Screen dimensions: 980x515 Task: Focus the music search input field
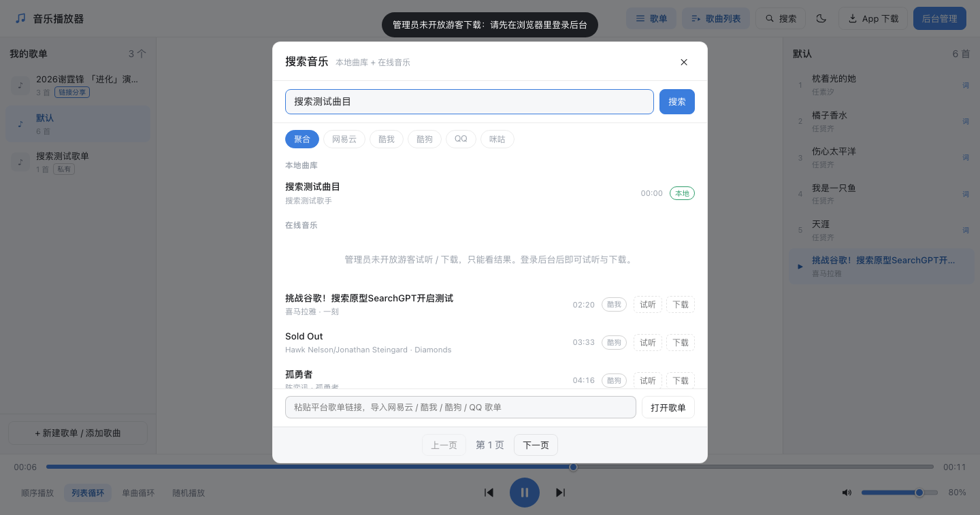tap(470, 101)
